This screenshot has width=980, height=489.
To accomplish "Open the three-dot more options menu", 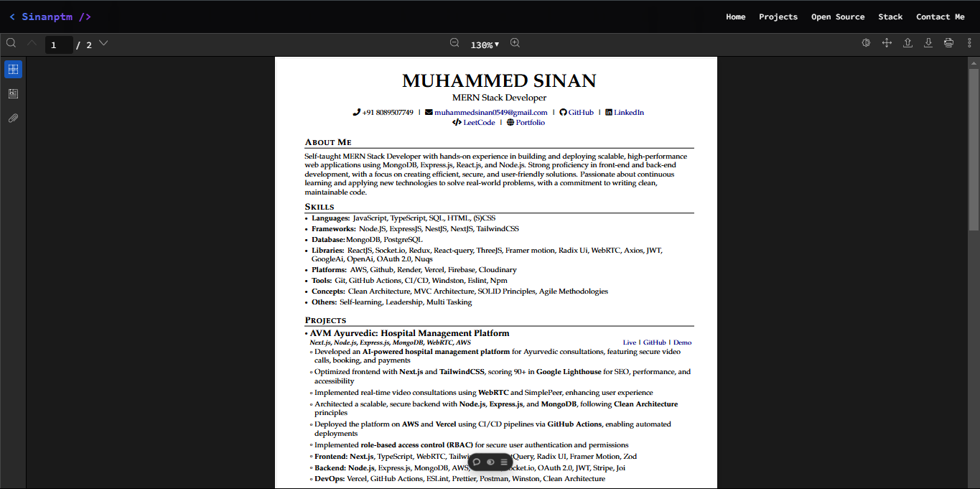I will tap(969, 44).
